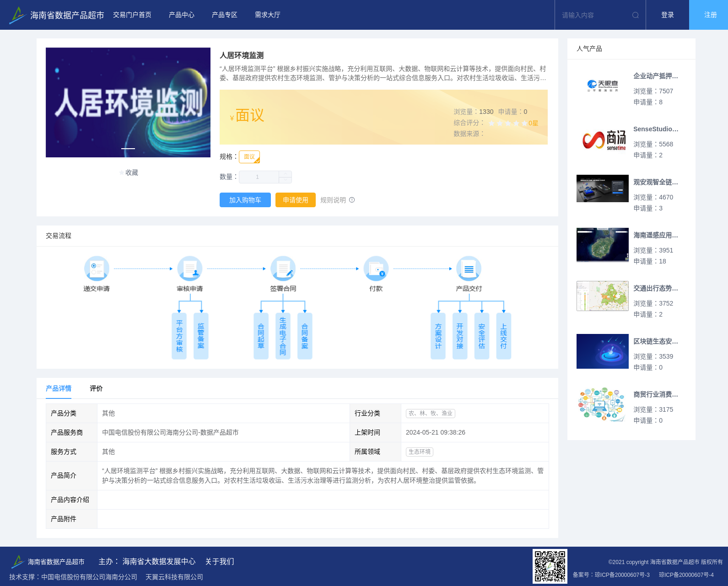Open the 交通出行态势 product thumbnail
Screen dimensions: 728x586
(603, 296)
